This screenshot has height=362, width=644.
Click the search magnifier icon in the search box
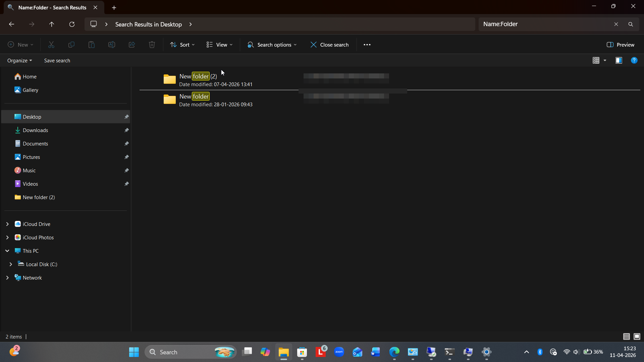(x=631, y=24)
